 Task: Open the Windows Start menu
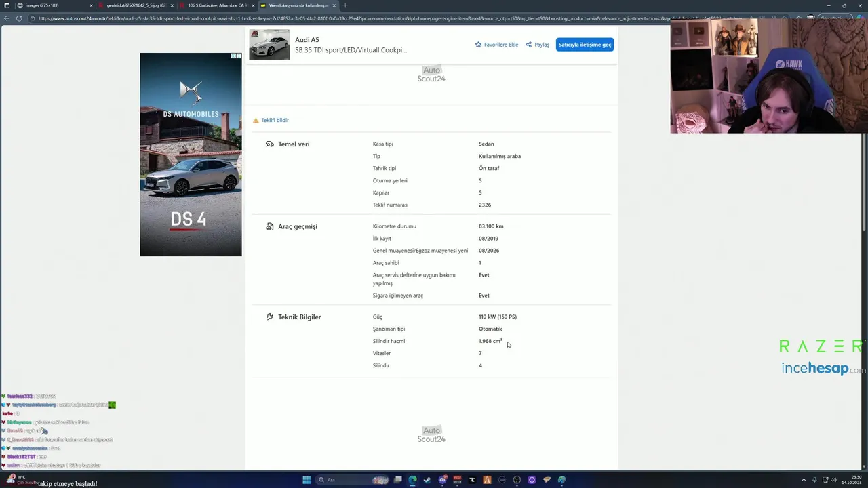click(307, 480)
